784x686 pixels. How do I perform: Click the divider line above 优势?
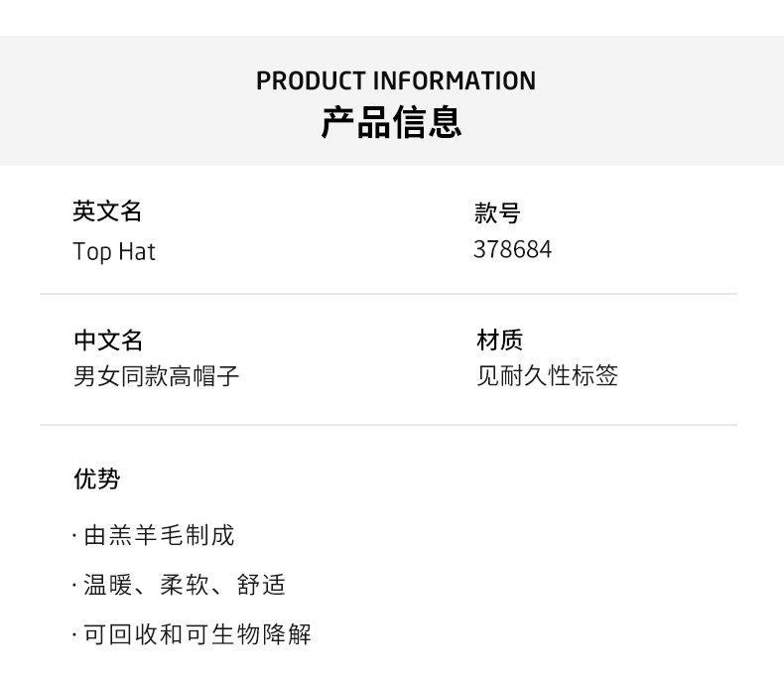[388, 425]
